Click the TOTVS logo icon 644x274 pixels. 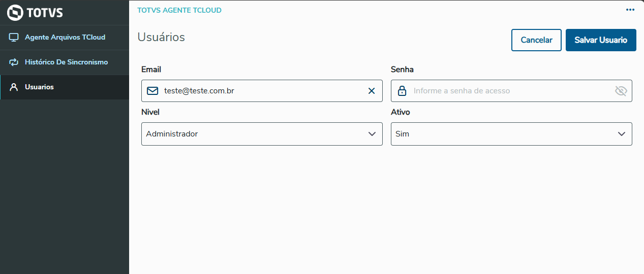click(x=15, y=12)
